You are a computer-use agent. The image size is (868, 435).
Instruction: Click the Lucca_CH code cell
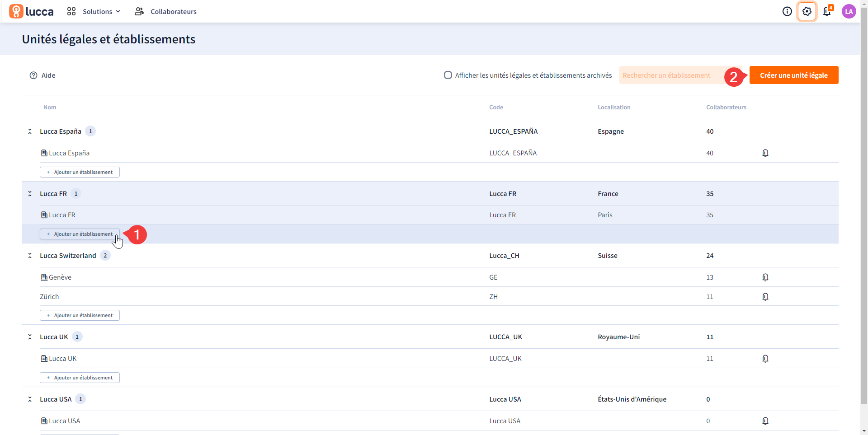tap(504, 256)
